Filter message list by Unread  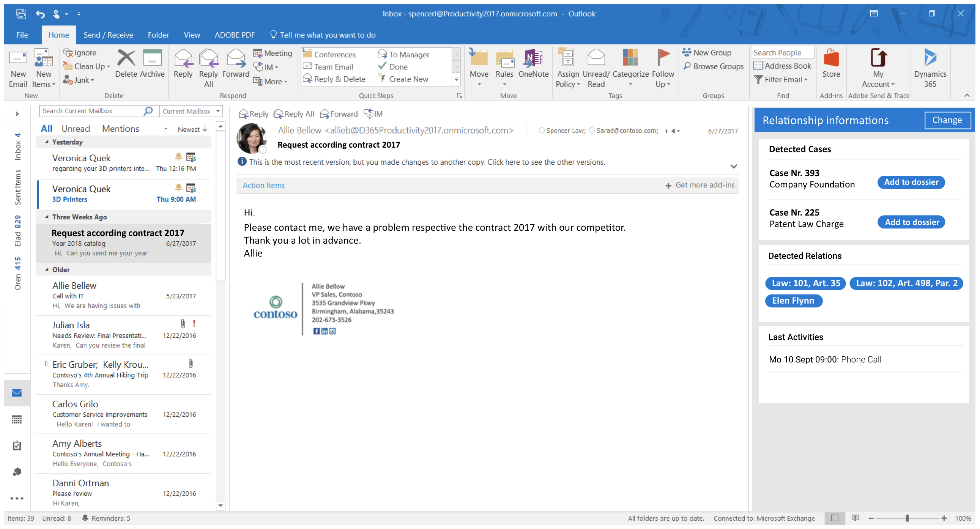pyautogui.click(x=76, y=129)
